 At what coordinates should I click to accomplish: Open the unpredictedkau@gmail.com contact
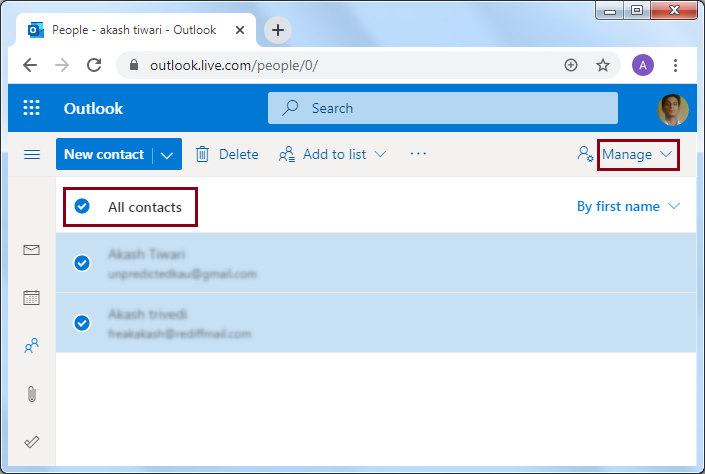click(x=376, y=263)
